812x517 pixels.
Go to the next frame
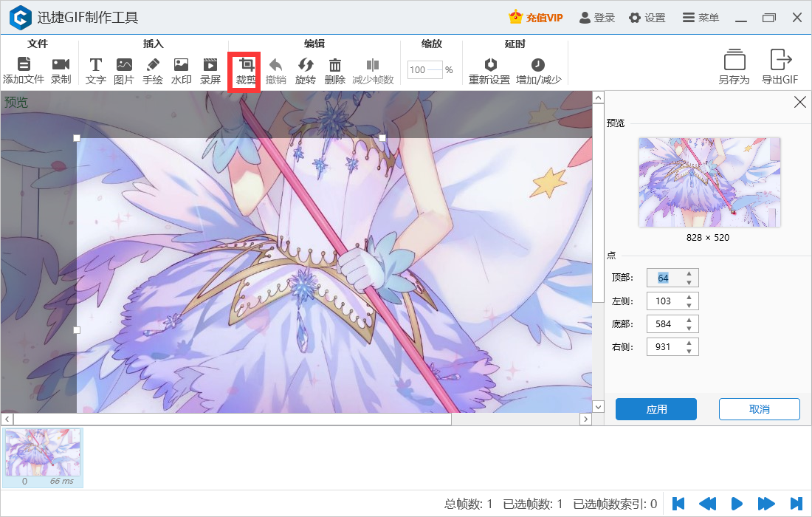click(x=766, y=504)
